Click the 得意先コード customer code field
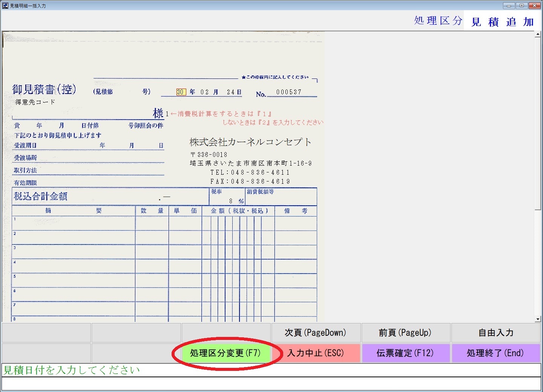 34,102
